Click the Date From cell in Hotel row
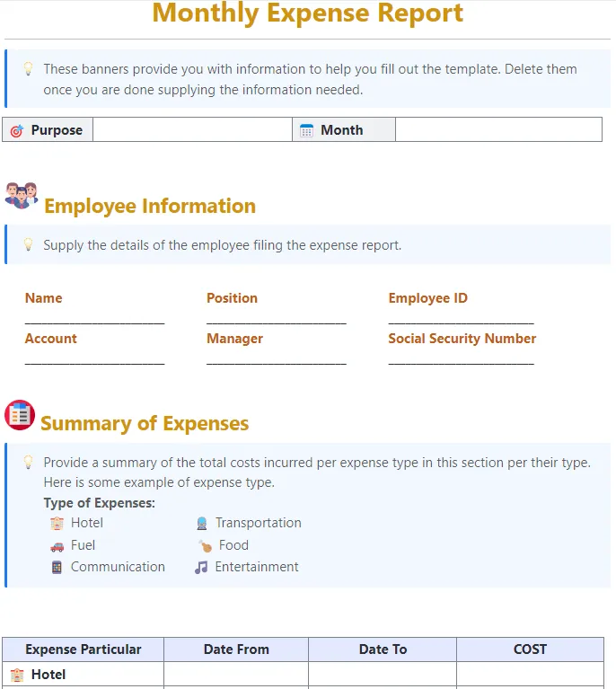This screenshot has height=689, width=616. (236, 674)
